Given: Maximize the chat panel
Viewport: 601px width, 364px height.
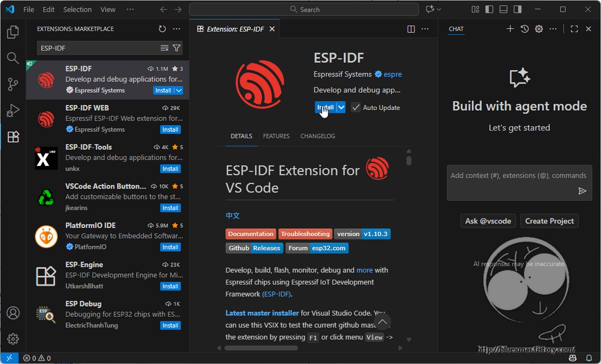Looking at the screenshot, I should click(x=574, y=29).
